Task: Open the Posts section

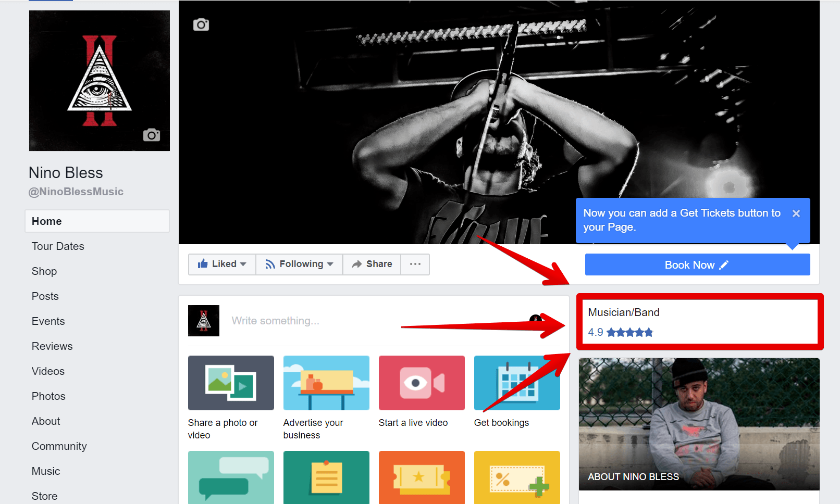Action: point(45,296)
